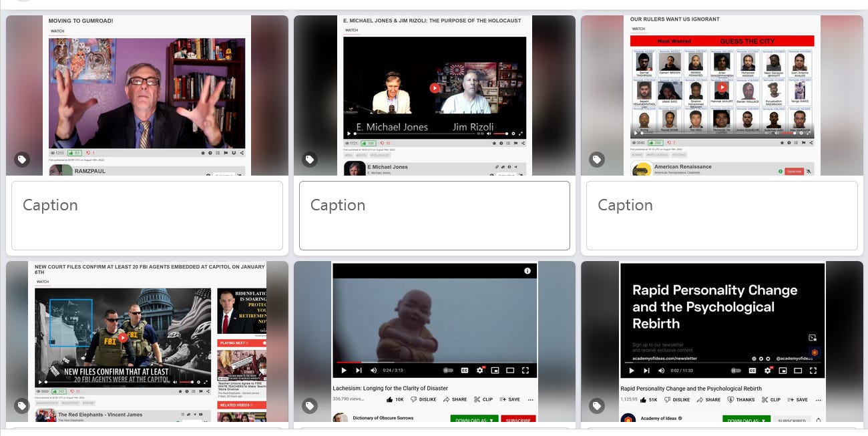Click tag icon on E. Michael Jones image

coord(310,160)
